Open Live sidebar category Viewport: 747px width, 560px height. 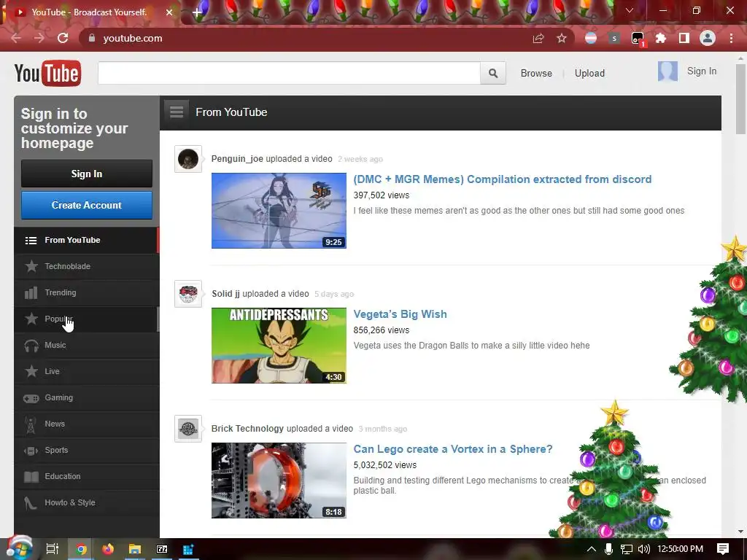(x=86, y=371)
